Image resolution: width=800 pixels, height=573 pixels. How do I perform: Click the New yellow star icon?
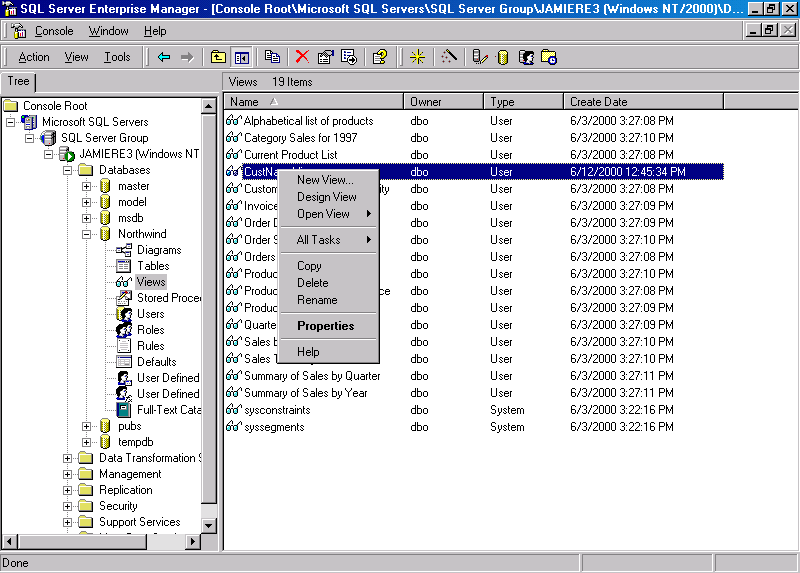tap(417, 57)
